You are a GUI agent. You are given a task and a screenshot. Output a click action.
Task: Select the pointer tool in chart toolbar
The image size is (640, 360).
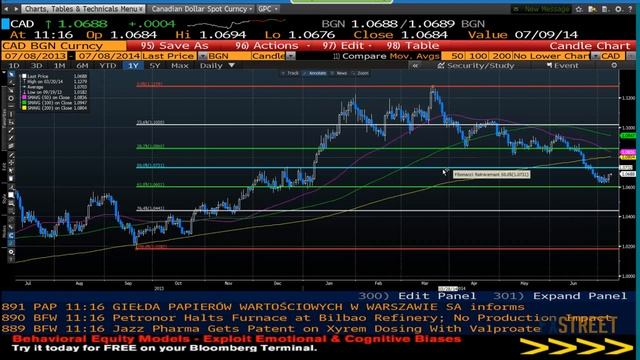(11, 75)
